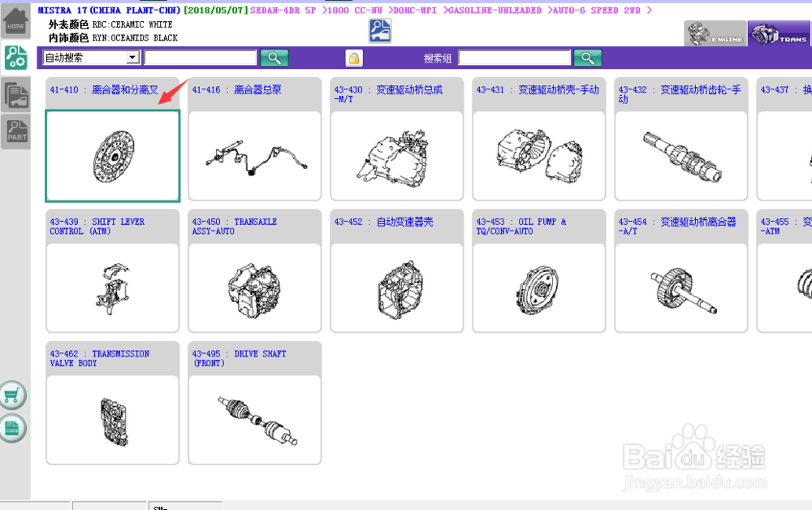Focus the 搜索组 text field

tap(514, 58)
